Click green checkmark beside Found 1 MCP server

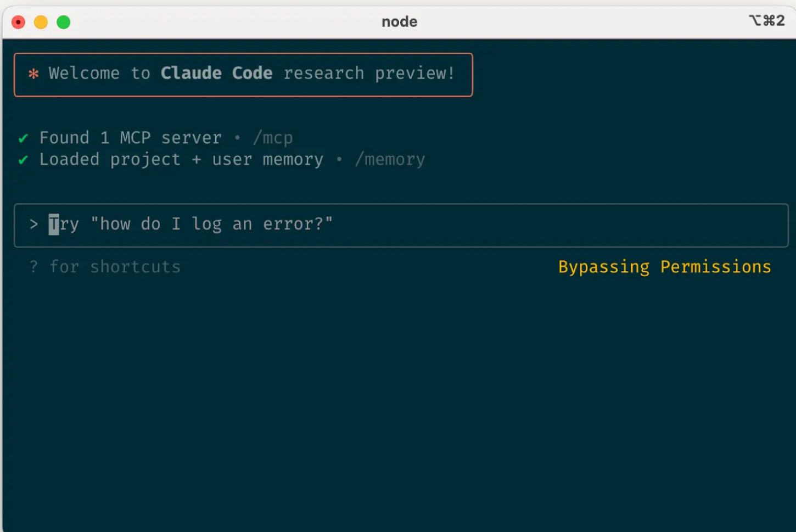(x=23, y=138)
